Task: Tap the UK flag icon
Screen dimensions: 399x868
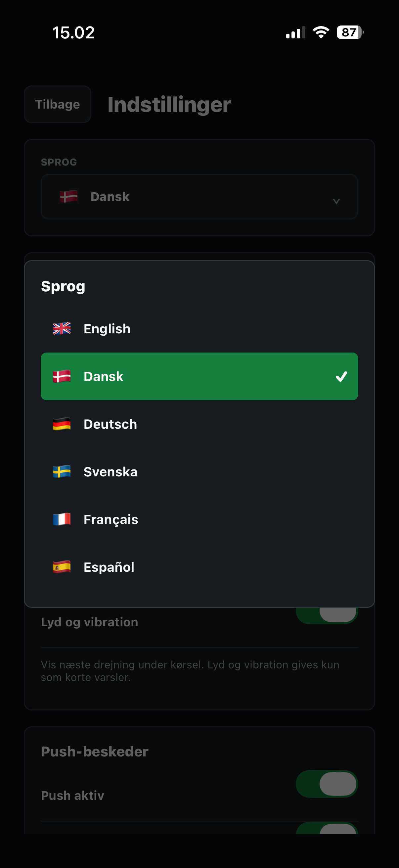Action: tap(62, 328)
